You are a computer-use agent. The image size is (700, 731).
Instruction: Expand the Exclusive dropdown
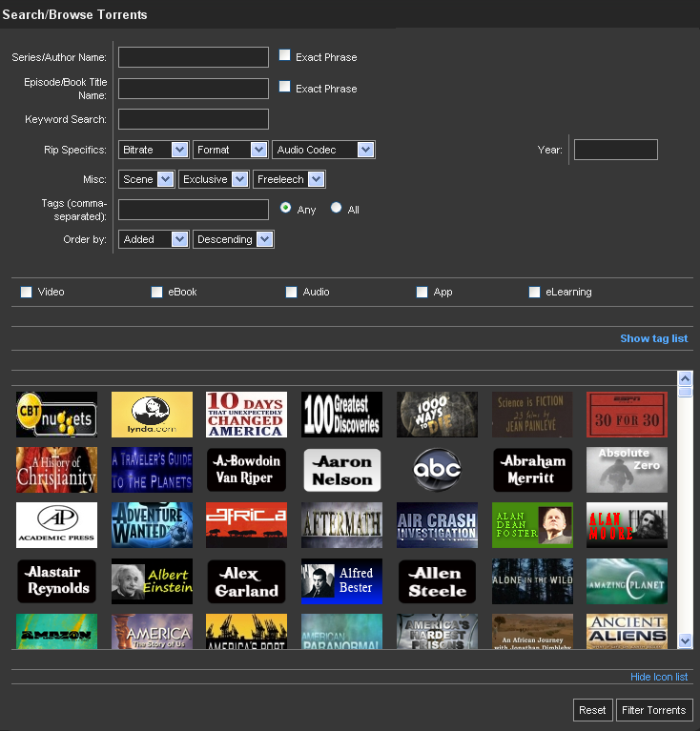click(214, 179)
